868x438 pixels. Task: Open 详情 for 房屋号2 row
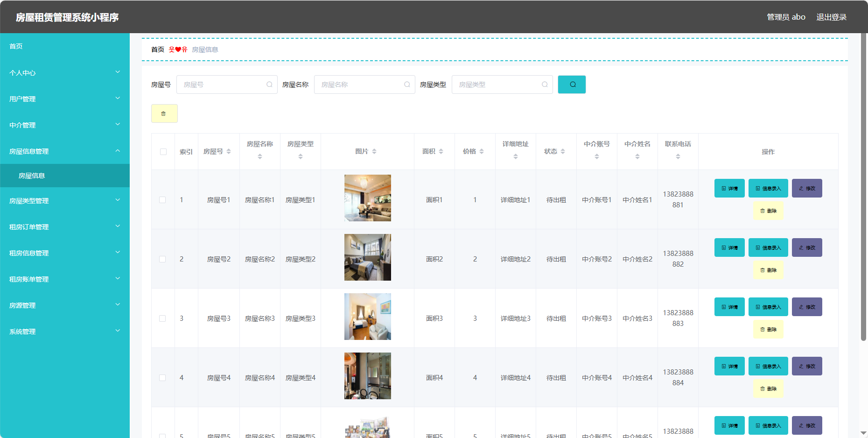tap(729, 247)
